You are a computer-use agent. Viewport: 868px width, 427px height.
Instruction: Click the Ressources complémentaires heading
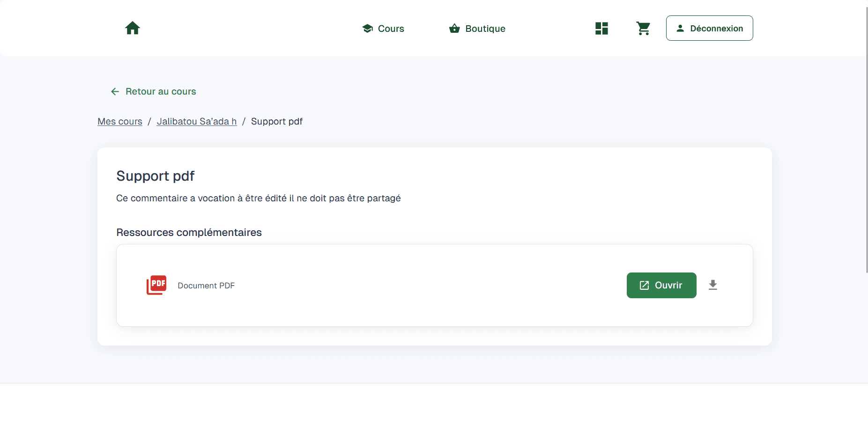pyautogui.click(x=189, y=232)
